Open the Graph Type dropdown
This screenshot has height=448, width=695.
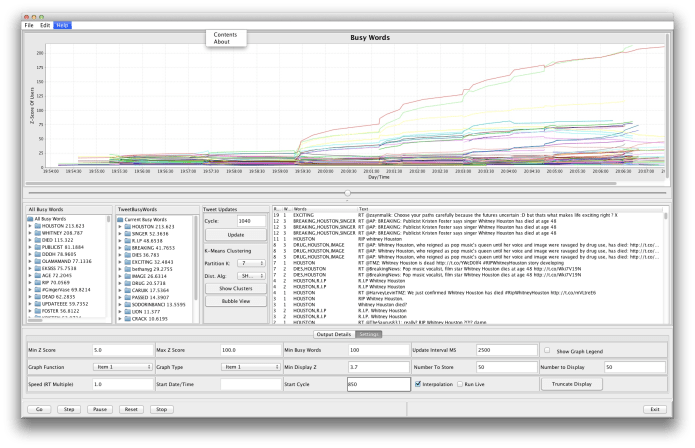[251, 367]
